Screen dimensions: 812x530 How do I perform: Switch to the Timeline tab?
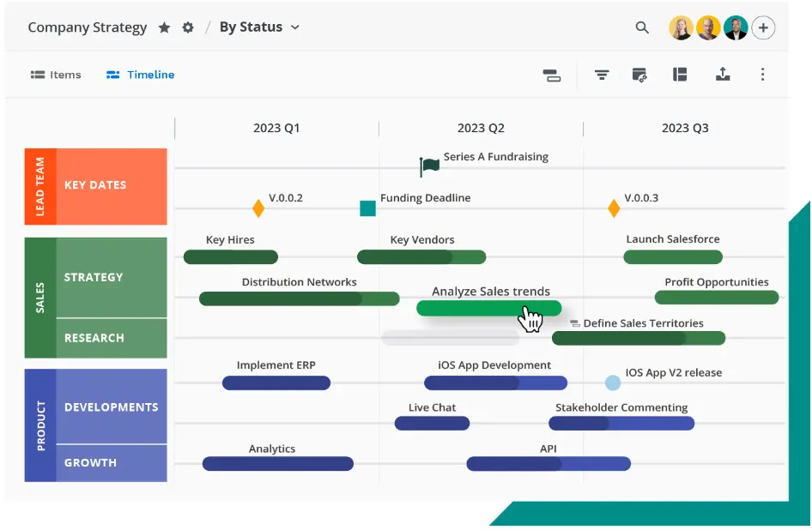click(x=139, y=75)
